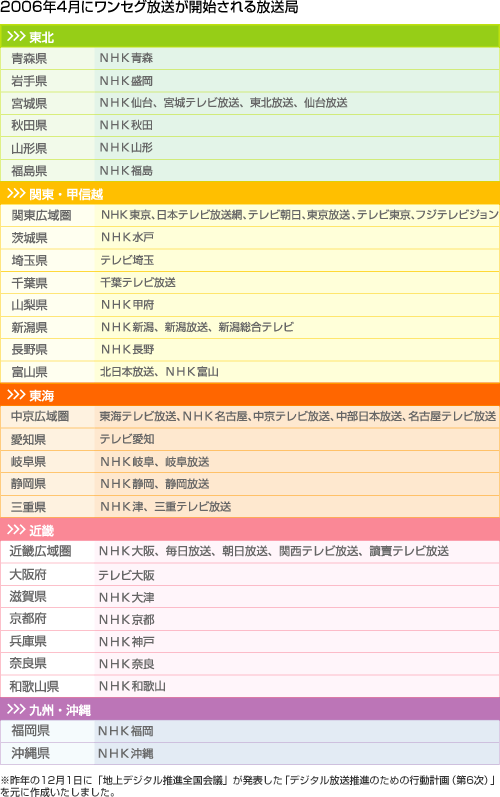Select the NHK甲府 cell
Screen dimensions: 500x797
point(297,305)
